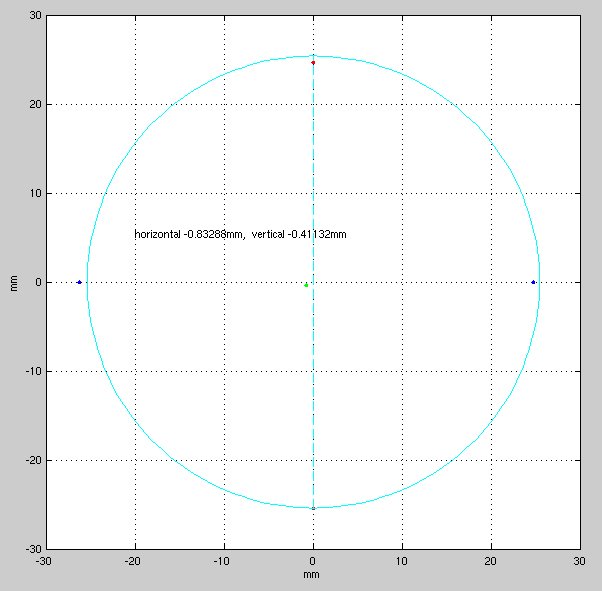Viewport: 602px width, 591px height.
Task: Click the x-axis tick label 0
Action: 313,561
